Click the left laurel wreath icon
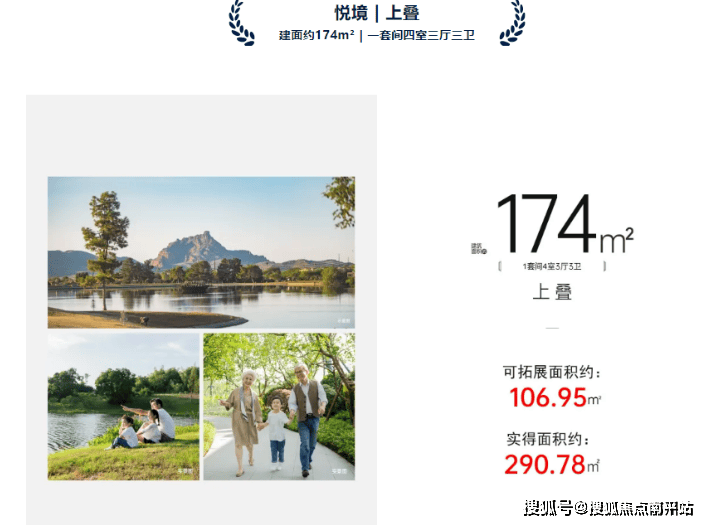 point(242,23)
